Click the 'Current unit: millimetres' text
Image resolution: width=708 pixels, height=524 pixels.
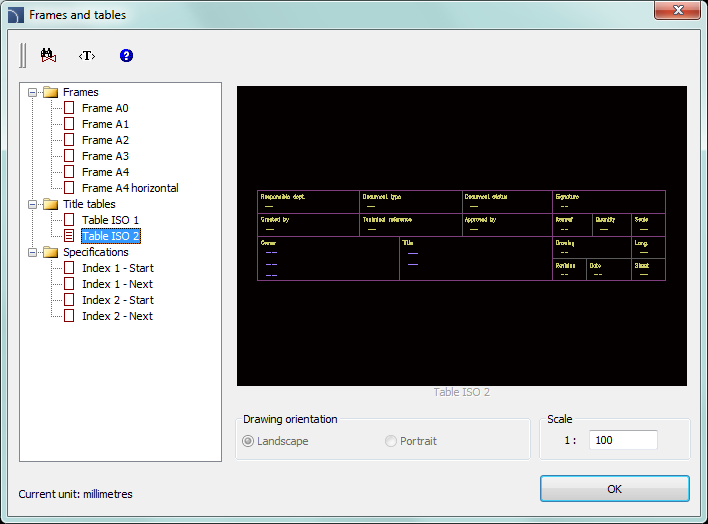(75, 494)
